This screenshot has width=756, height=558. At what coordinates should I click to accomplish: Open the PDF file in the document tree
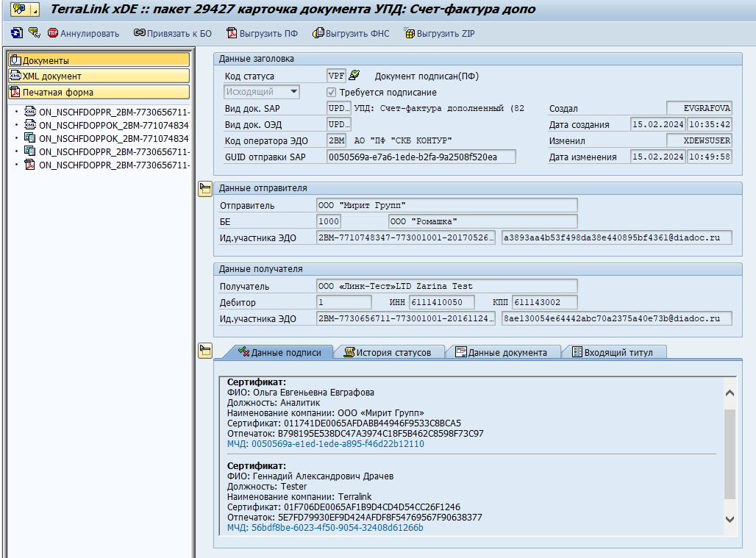click(x=107, y=165)
